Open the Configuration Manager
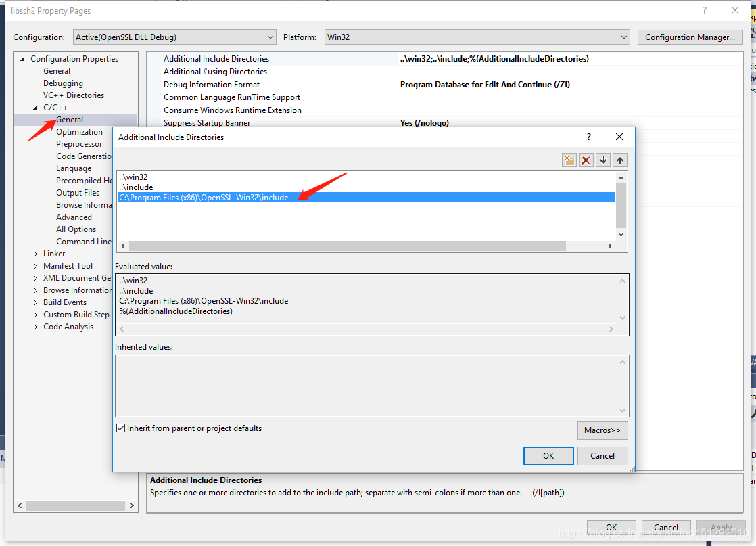This screenshot has height=546, width=756. click(690, 37)
